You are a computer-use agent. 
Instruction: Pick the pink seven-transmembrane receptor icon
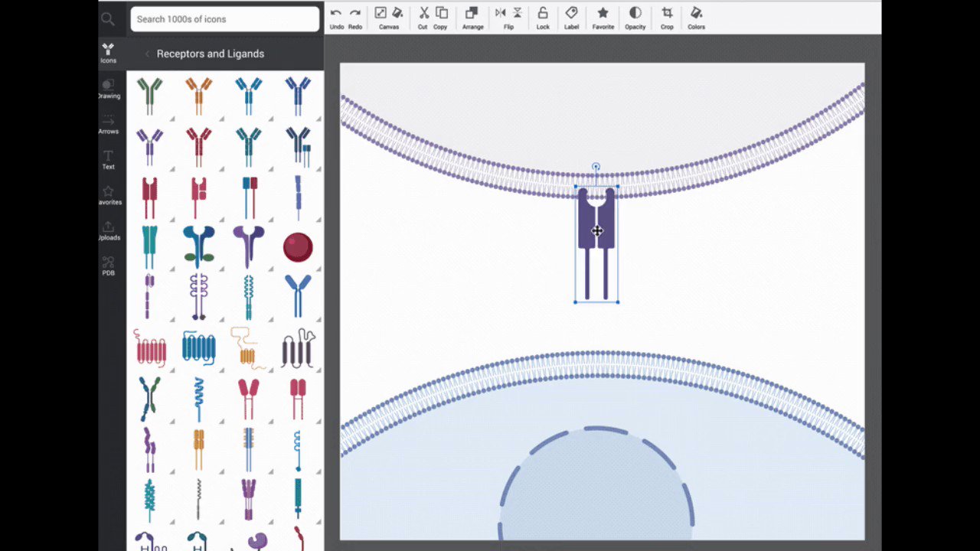(x=151, y=348)
